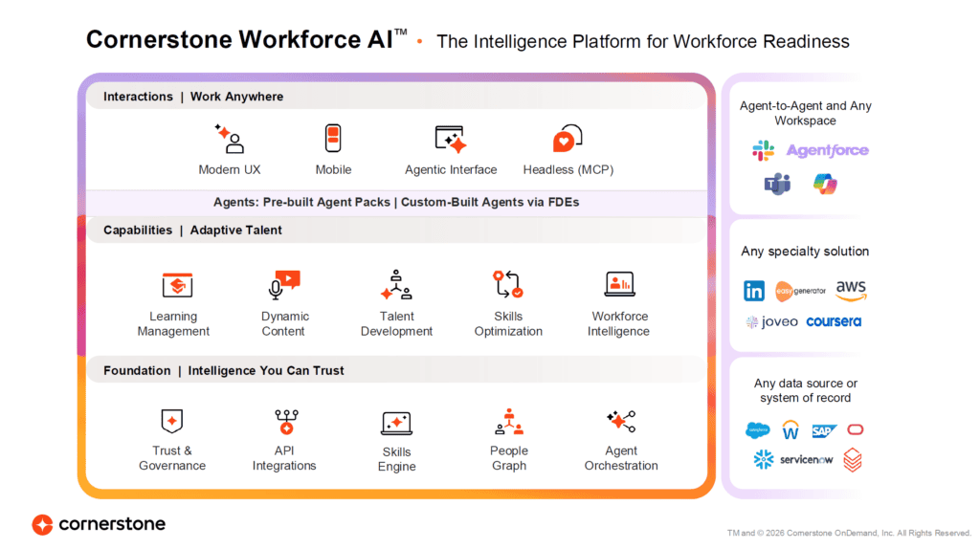Select the Mobile phone icon
980x549 pixels.
point(333,138)
